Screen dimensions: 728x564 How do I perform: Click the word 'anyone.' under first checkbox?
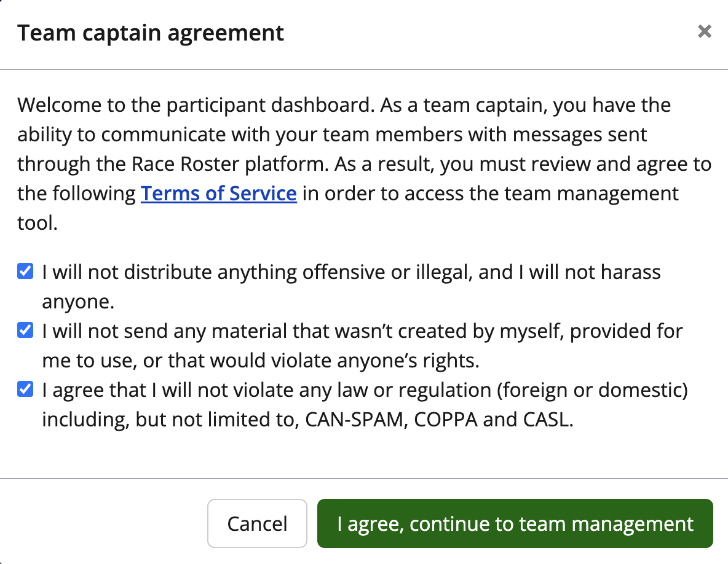[x=78, y=301]
